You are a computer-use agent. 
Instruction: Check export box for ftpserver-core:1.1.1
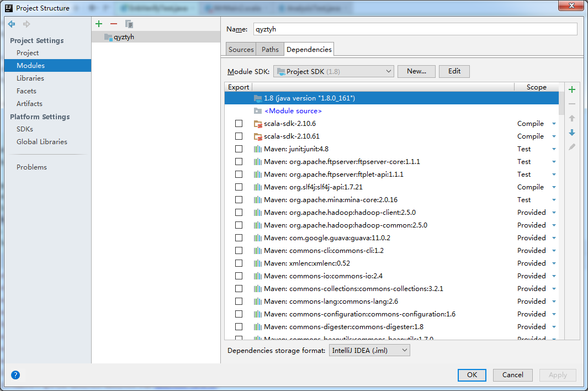tap(239, 162)
